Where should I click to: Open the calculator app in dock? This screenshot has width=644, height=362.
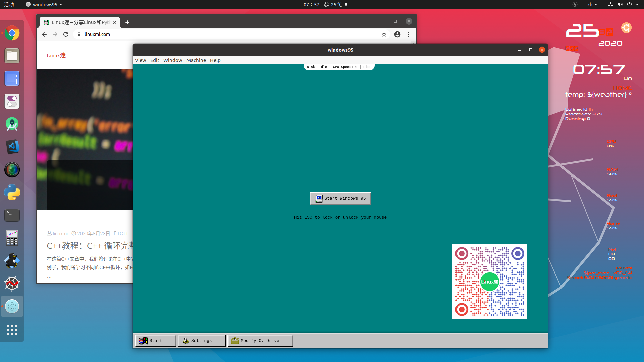pyautogui.click(x=12, y=238)
